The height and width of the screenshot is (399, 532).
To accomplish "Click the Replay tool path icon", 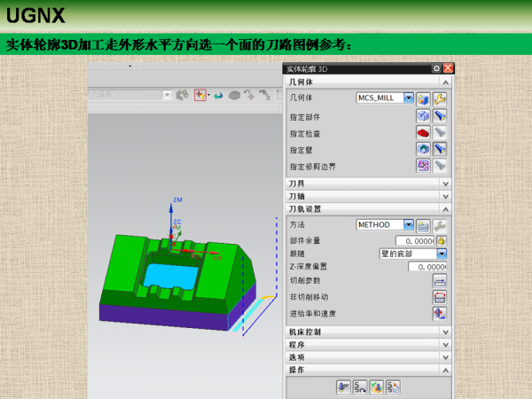I will (x=360, y=387).
